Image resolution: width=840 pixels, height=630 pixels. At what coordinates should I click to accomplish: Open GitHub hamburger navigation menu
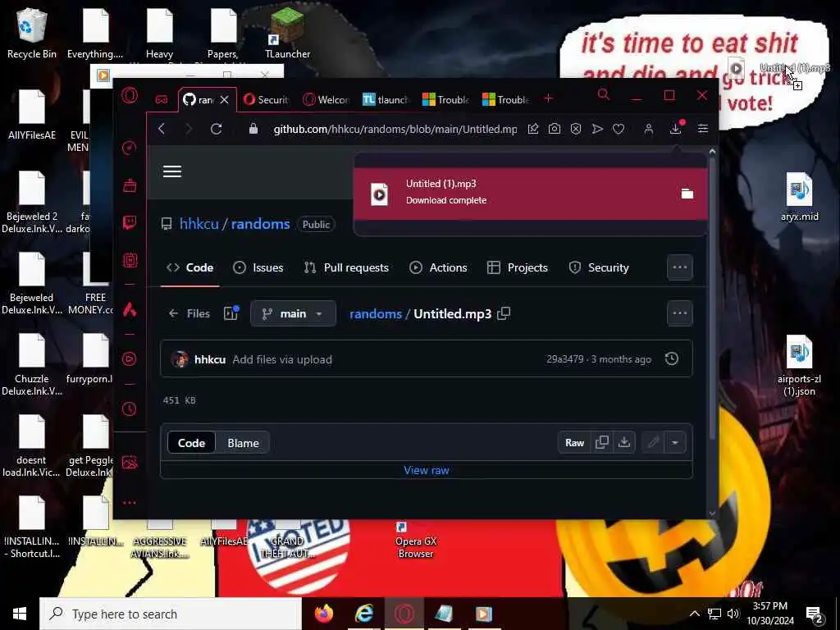pos(172,171)
